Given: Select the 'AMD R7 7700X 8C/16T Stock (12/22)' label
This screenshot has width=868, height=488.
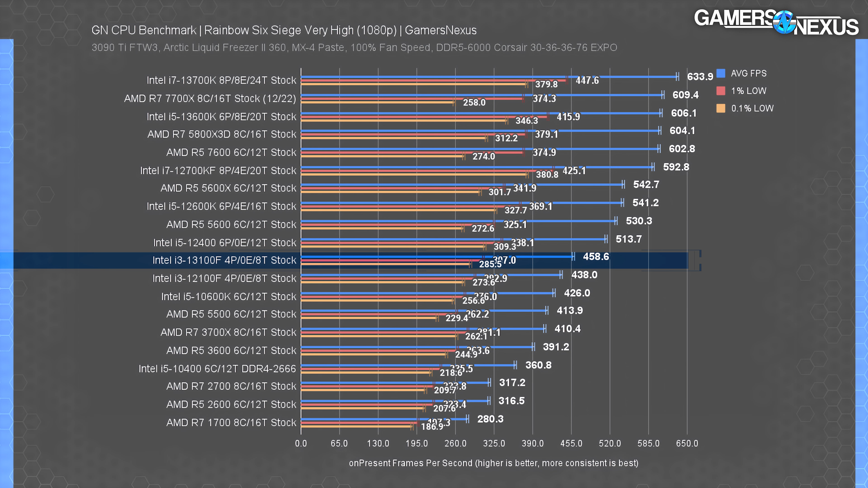Looking at the screenshot, I should coord(210,99).
